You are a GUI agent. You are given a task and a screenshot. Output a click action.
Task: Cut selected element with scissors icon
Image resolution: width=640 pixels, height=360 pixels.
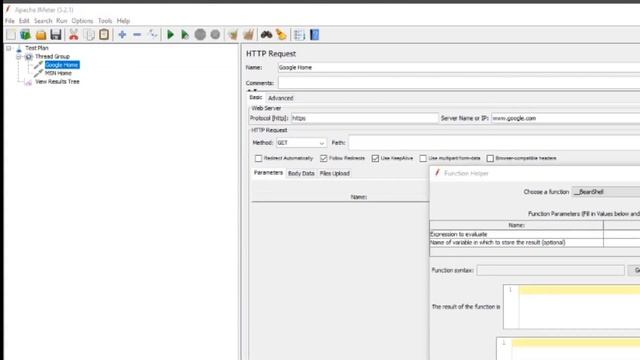click(73, 35)
